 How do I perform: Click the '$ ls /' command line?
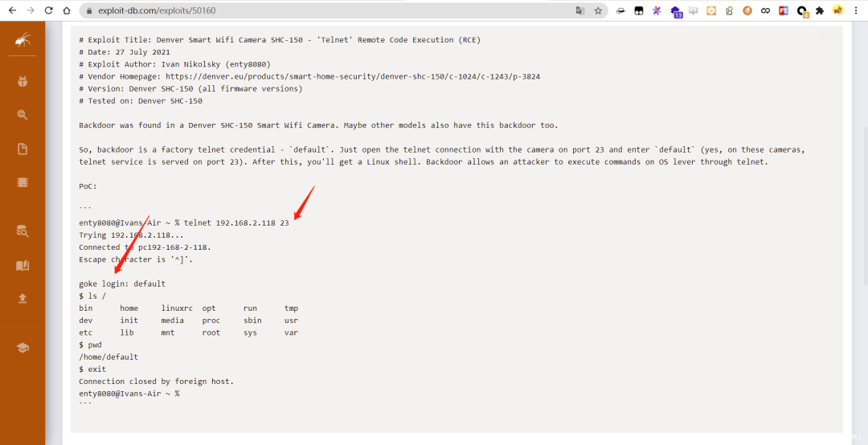pyautogui.click(x=92, y=296)
